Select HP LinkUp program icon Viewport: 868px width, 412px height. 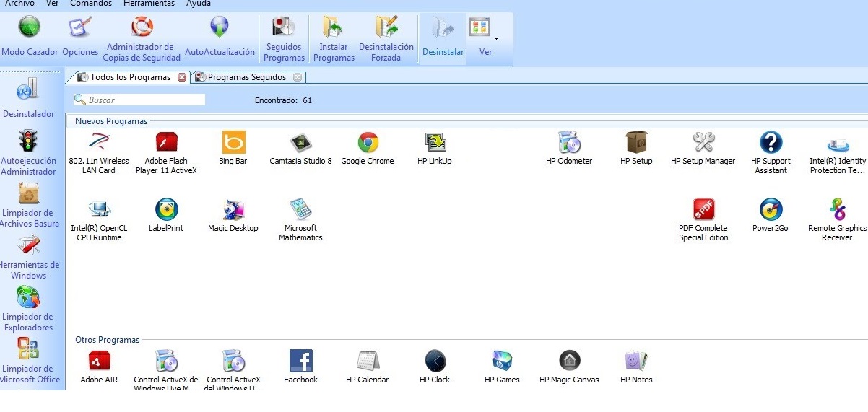pos(435,149)
